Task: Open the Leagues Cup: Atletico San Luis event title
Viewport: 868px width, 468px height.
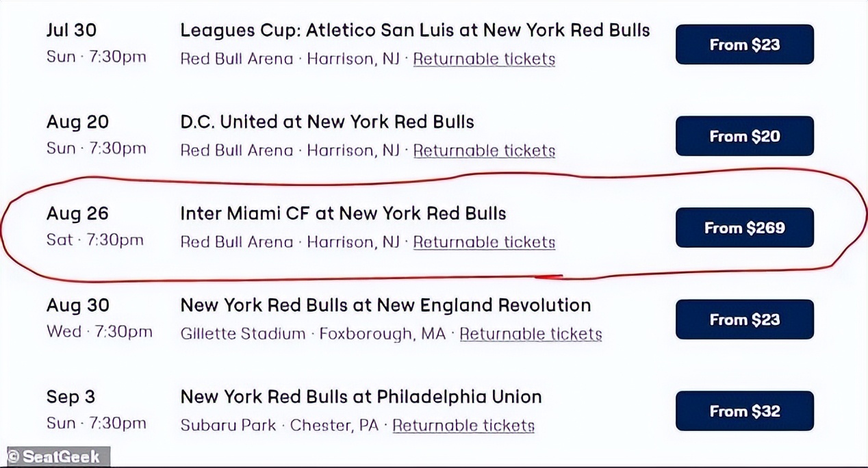Action: point(415,30)
